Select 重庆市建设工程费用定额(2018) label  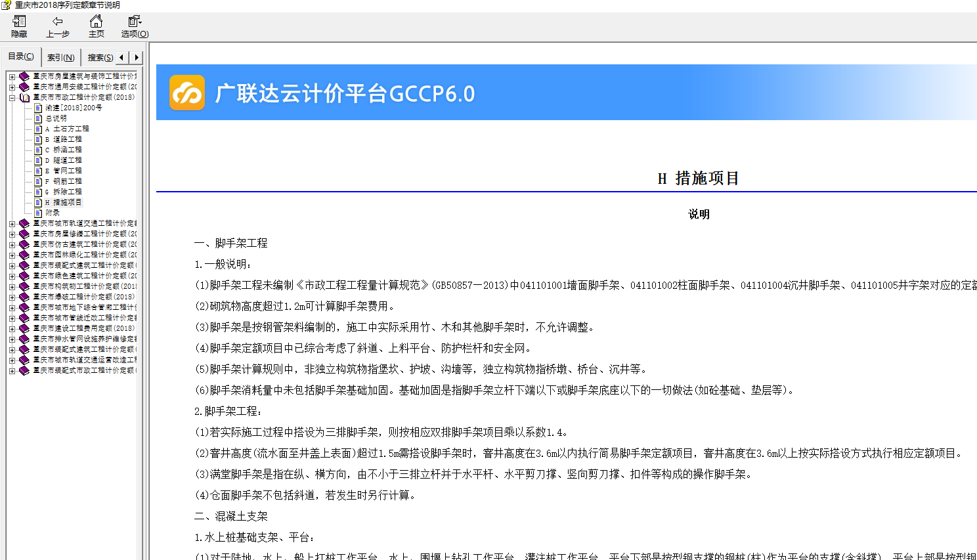(84, 328)
